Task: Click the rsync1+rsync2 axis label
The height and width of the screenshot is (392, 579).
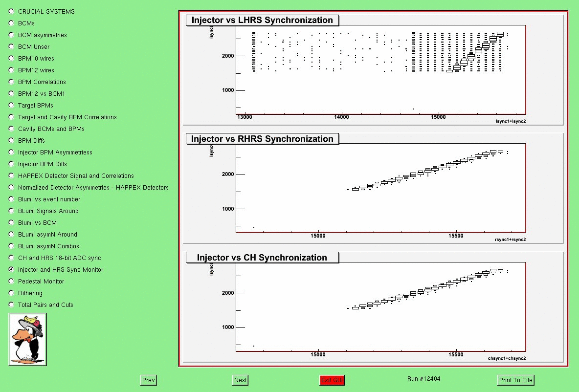Action: (511, 240)
